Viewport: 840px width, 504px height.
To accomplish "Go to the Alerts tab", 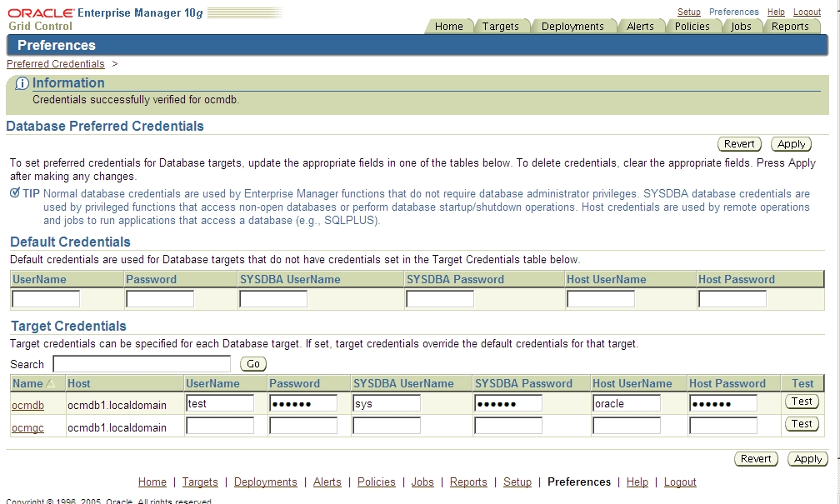I will 640,27.
